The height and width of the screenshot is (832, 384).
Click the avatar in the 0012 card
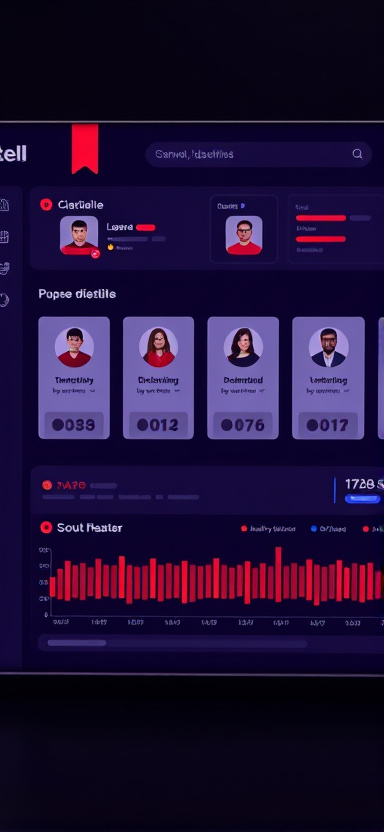click(x=159, y=347)
